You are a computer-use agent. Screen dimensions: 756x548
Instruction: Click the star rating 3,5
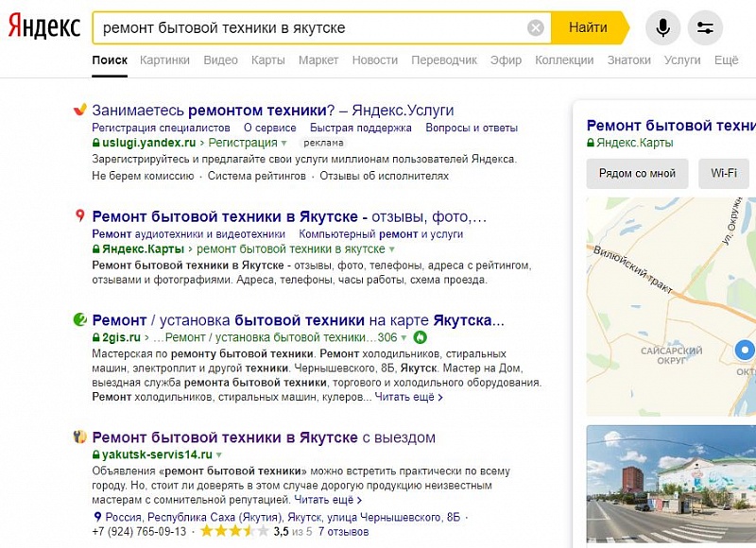pyautogui.click(x=233, y=532)
